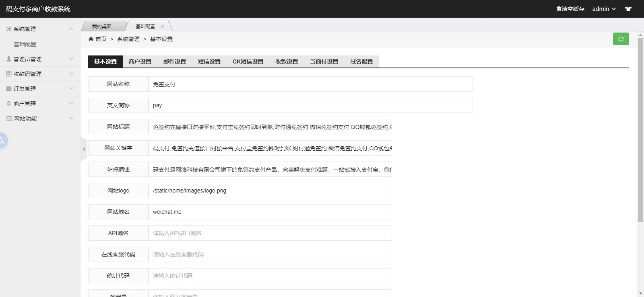Click the skin theme shirt icon
This screenshot has height=297, width=644.
[628, 9]
